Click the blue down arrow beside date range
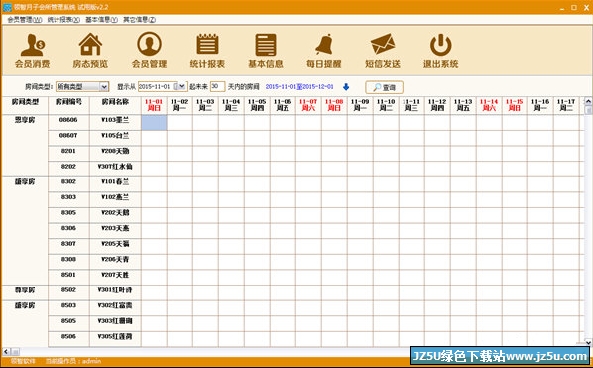Screen dimensions: 593x368 [x=346, y=87]
